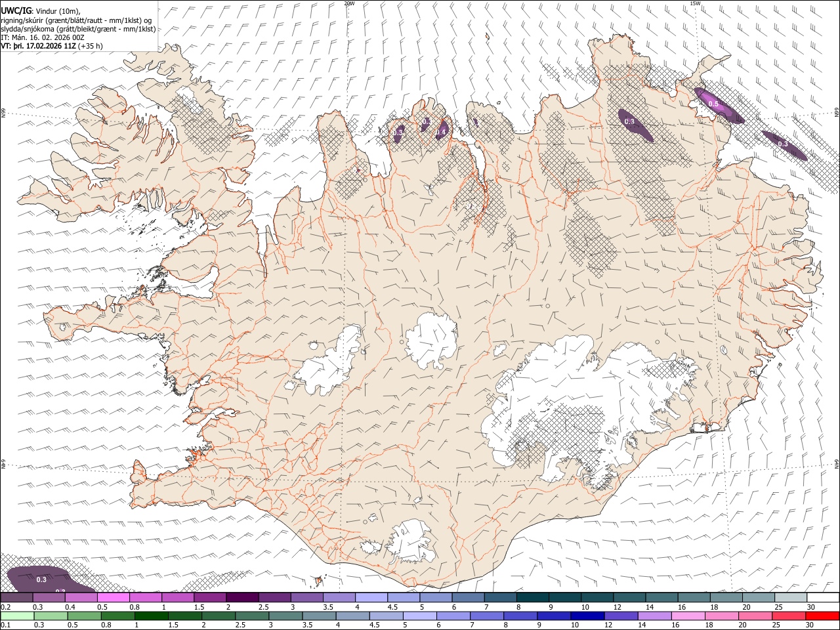Click the 0.3 value on the offshore patch east of 0.5
The width and height of the screenshot is (840, 630).
(782, 144)
